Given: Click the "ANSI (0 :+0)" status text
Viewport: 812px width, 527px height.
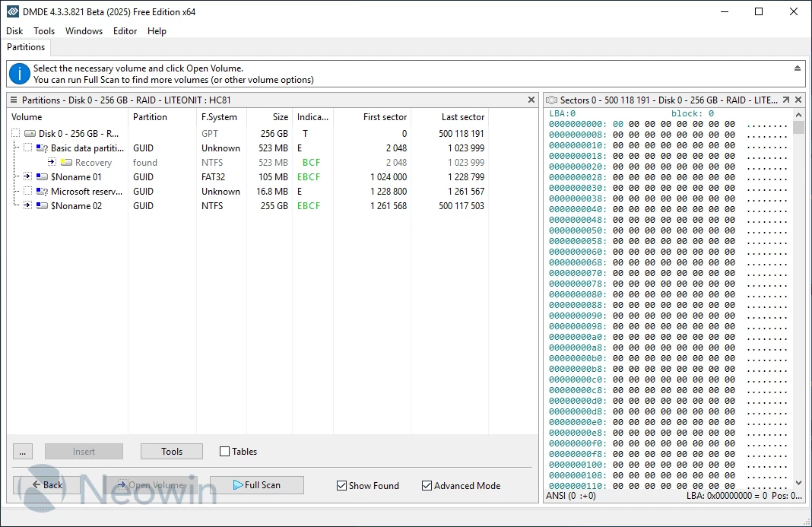Looking at the screenshot, I should (x=571, y=496).
